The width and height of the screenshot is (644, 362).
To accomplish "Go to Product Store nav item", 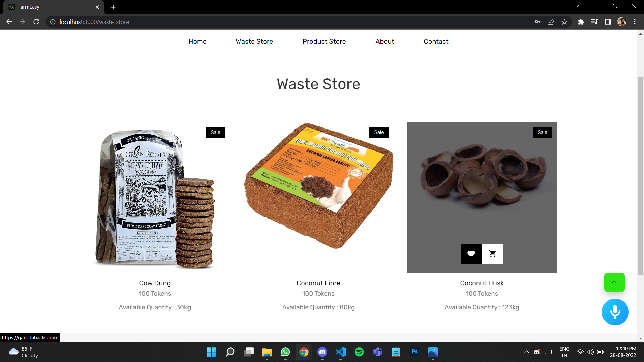I will coord(324,41).
